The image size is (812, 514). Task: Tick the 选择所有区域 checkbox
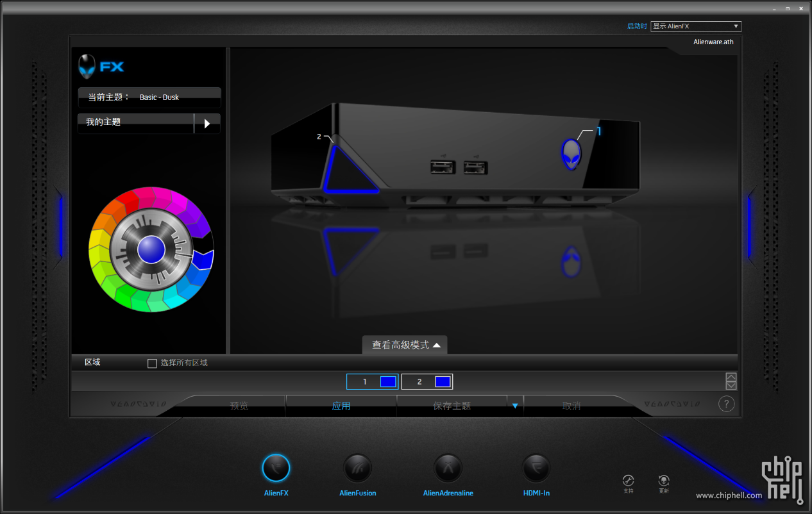click(x=152, y=363)
